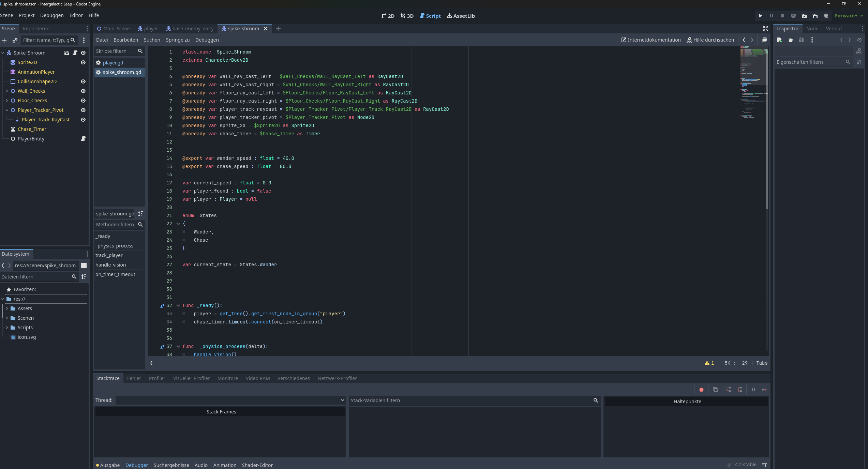
Task: Hide the Floor_Checks node
Action: click(83, 101)
